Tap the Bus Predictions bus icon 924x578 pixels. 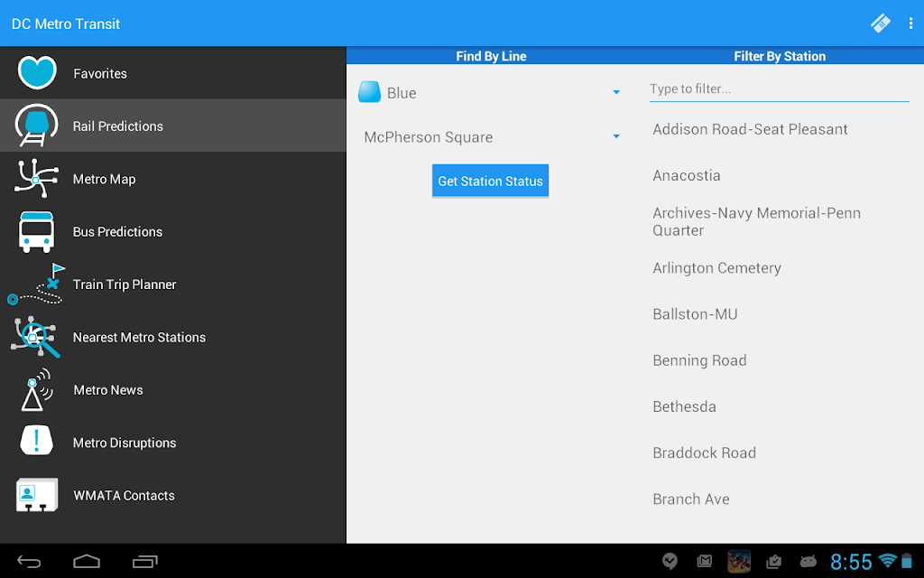(36, 232)
